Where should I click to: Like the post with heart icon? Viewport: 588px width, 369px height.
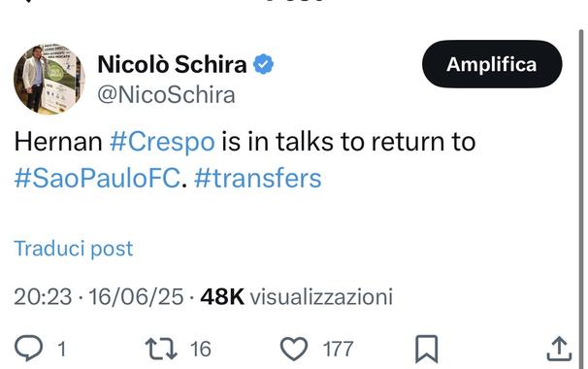pyautogui.click(x=294, y=349)
